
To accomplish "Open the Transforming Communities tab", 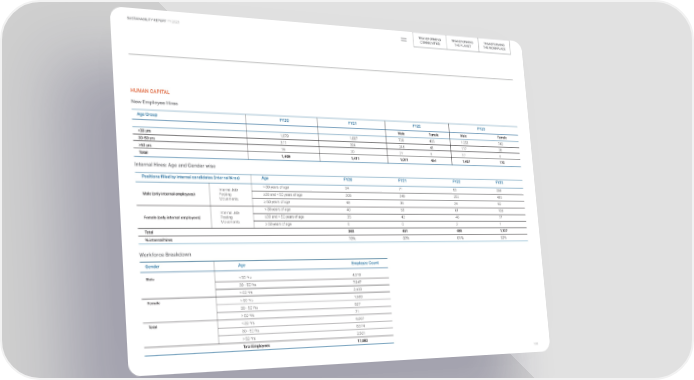I will [x=429, y=41].
